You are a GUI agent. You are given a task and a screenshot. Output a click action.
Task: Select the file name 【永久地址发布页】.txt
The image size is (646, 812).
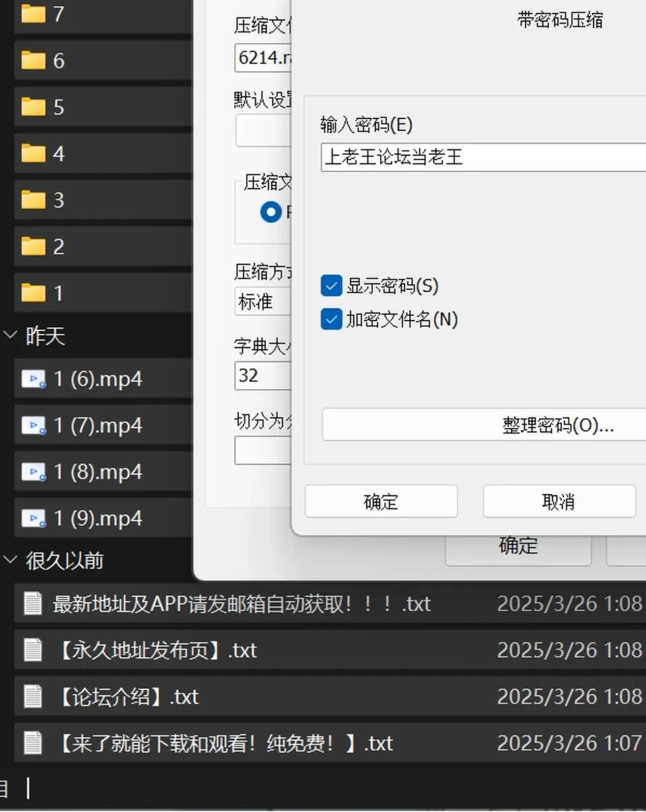coord(155,650)
